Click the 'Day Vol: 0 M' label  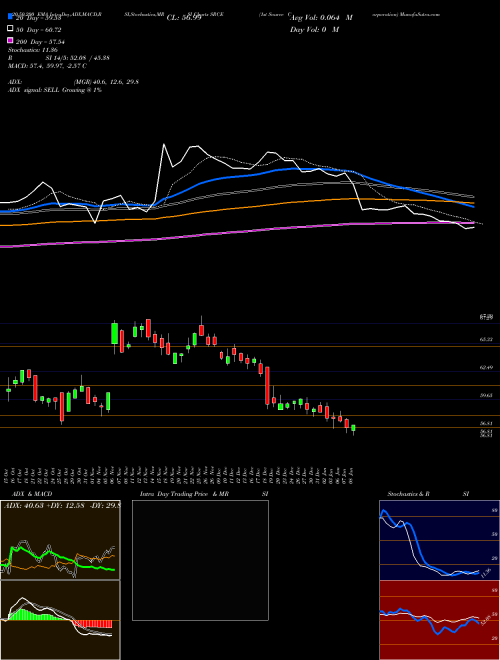click(x=314, y=29)
